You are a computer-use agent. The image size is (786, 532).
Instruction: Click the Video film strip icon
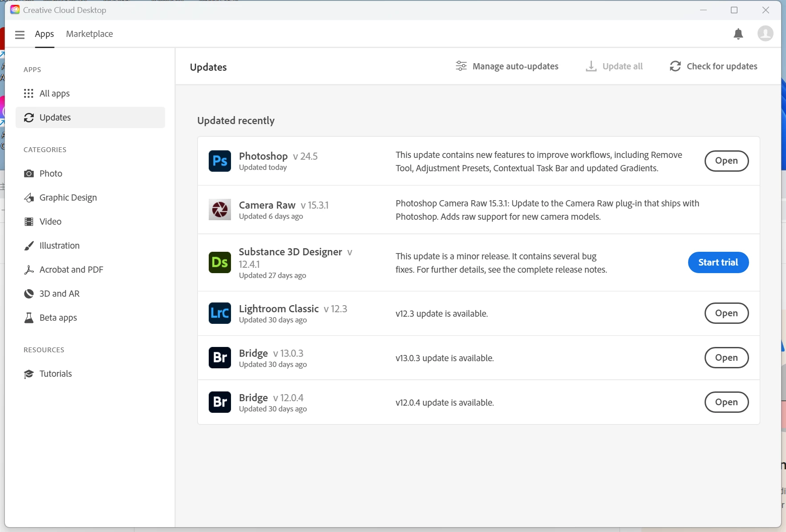[x=29, y=222]
